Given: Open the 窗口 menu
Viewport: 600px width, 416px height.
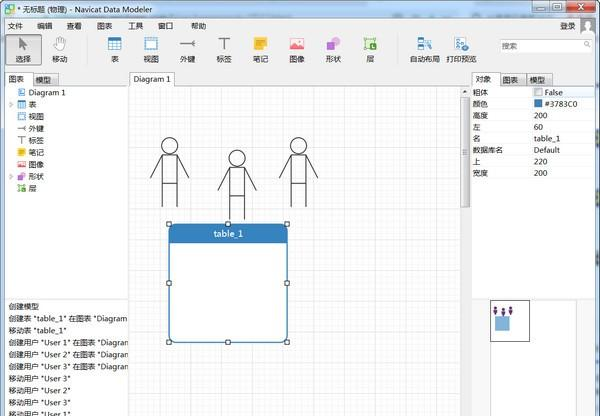Looking at the screenshot, I should [x=165, y=26].
